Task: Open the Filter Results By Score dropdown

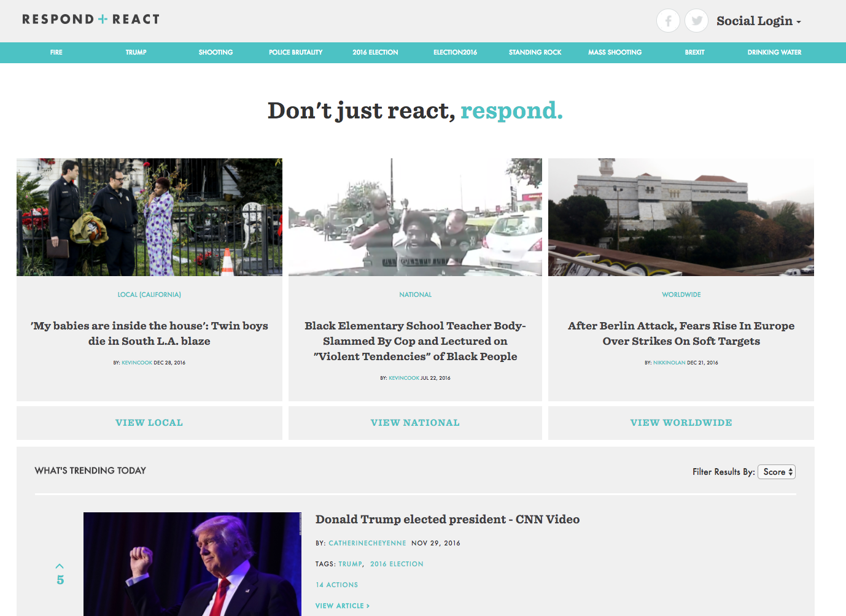Action: 776,472
